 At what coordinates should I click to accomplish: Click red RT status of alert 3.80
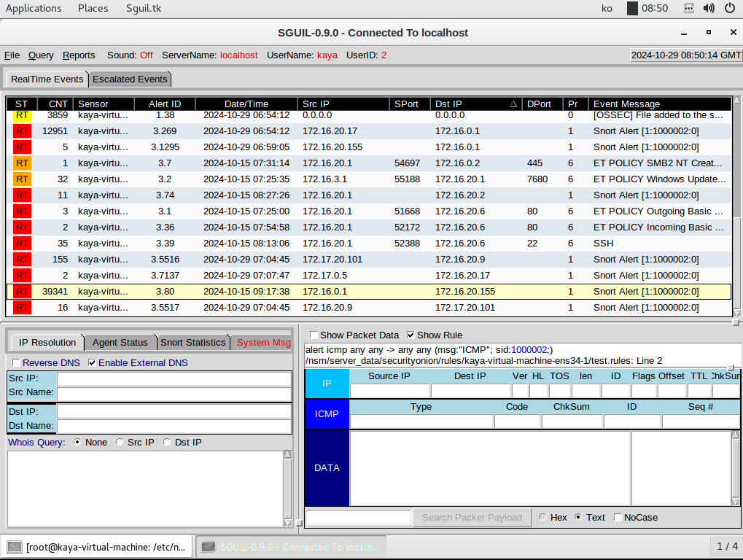pyautogui.click(x=22, y=292)
